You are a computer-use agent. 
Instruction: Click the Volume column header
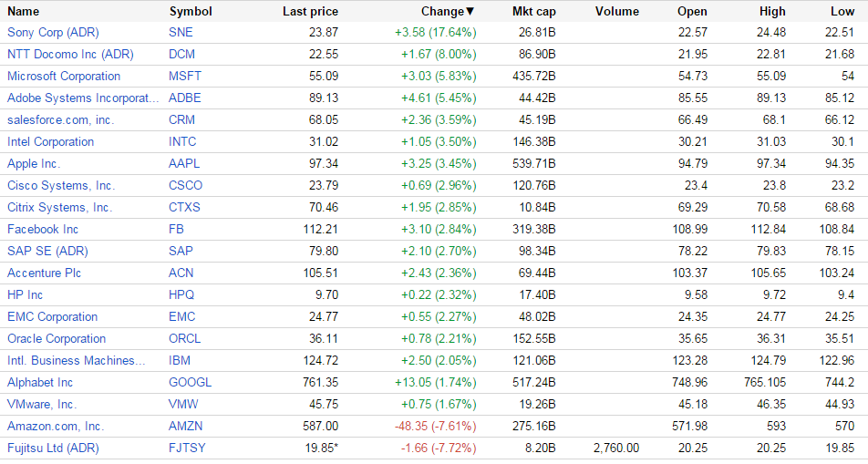click(617, 12)
